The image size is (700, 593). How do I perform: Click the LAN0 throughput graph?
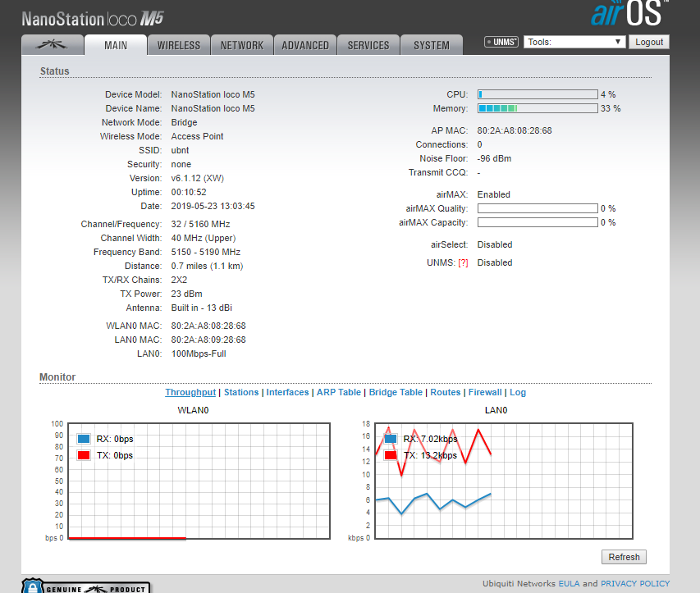504,481
